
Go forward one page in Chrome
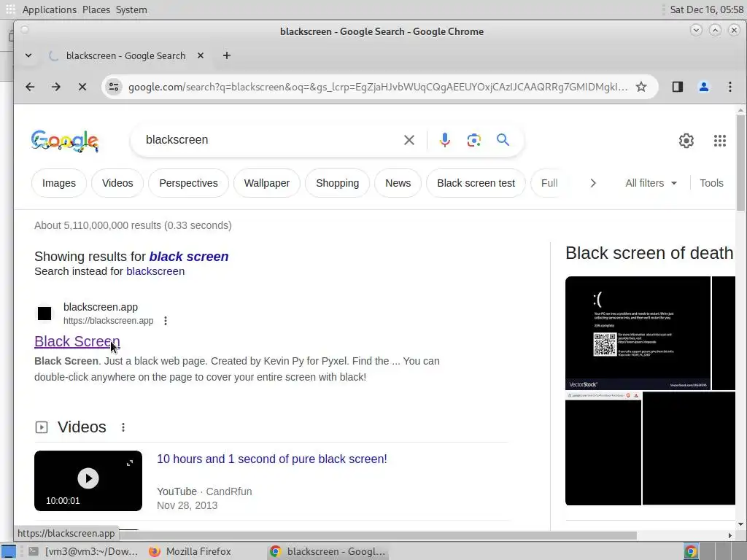click(x=55, y=87)
